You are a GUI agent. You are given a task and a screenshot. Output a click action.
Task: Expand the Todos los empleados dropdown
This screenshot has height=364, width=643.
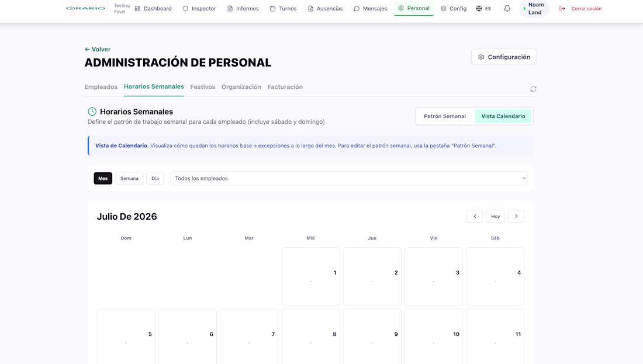(349, 178)
